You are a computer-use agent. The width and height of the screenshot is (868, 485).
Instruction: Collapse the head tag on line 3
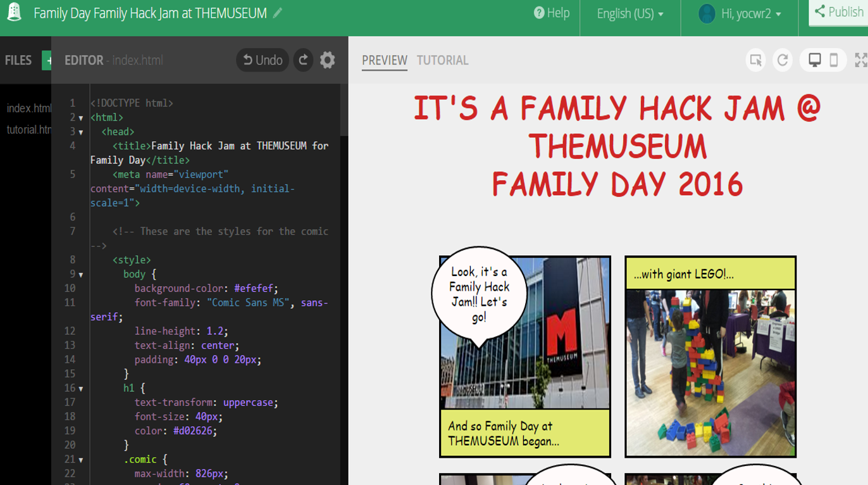[81, 132]
